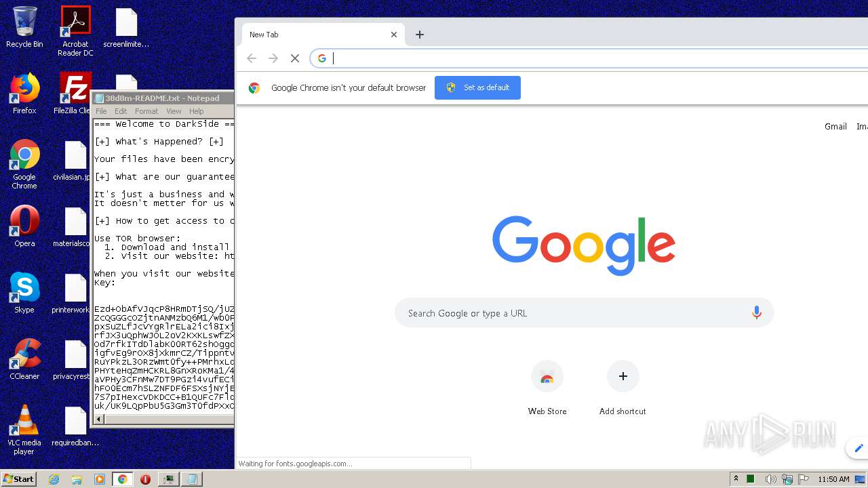
Task: Open Notepad Format menu
Action: 146,111
